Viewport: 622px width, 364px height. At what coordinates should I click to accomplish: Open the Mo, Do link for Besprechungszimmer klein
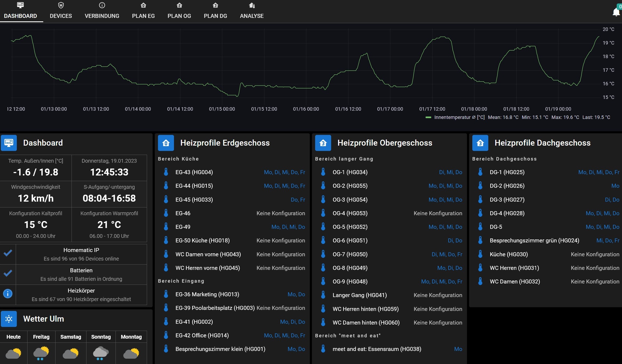tap(296, 349)
